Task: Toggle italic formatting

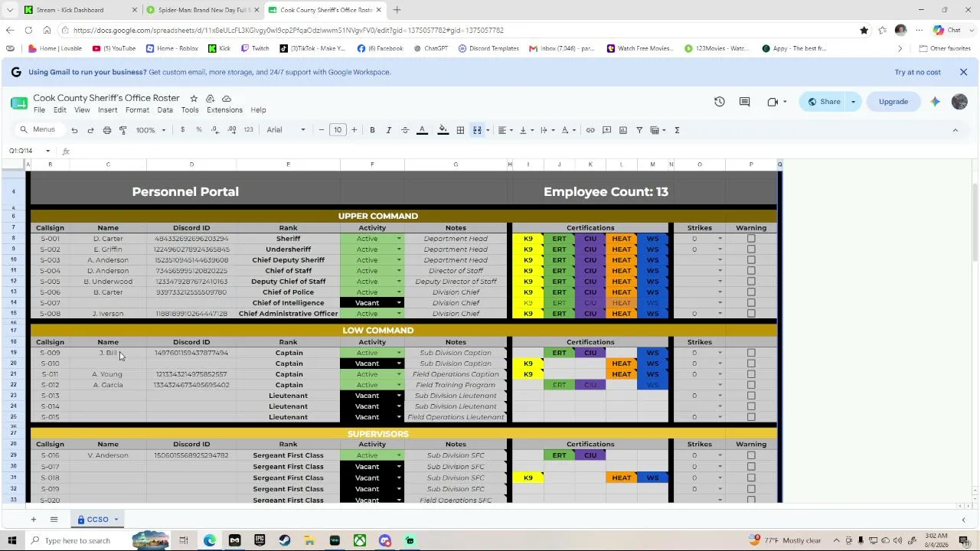Action: [389, 130]
